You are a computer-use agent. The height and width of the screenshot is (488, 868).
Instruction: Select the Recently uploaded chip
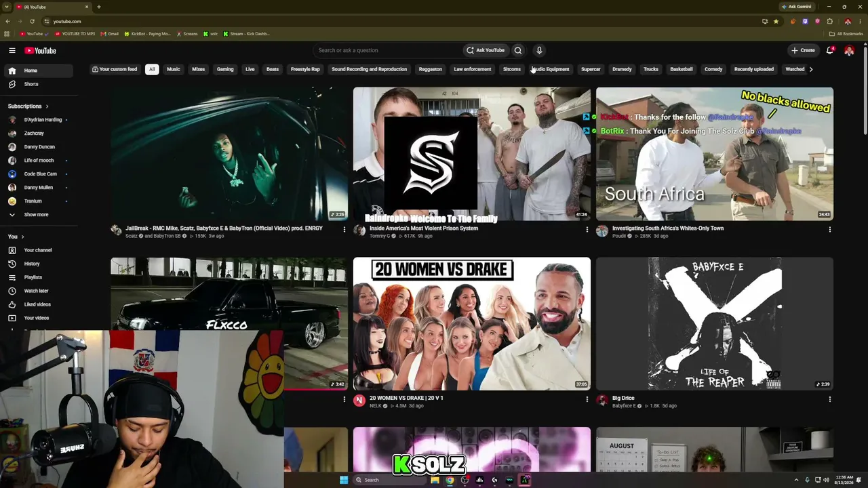(754, 69)
